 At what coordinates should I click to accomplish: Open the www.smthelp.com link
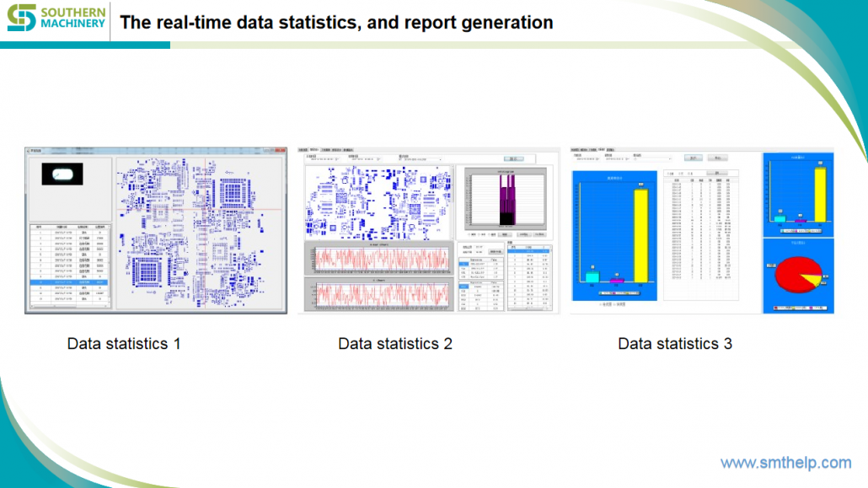[x=785, y=463]
